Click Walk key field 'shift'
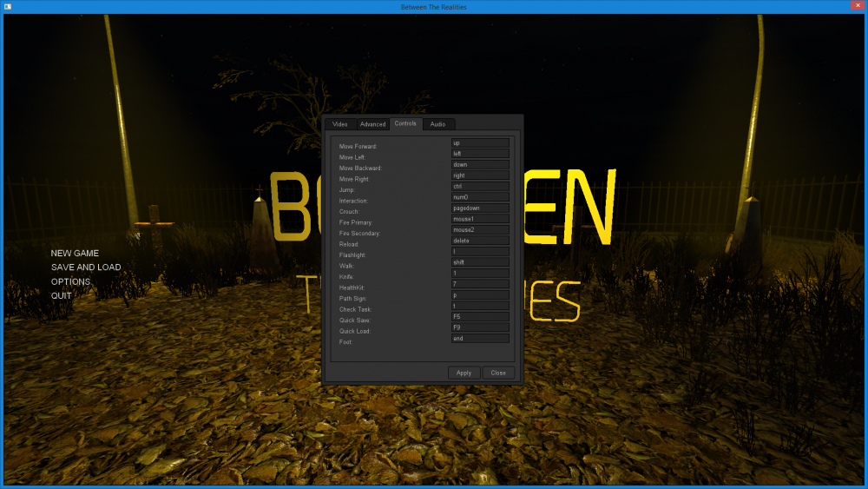Viewport: 868px width, 489px height. tap(480, 262)
